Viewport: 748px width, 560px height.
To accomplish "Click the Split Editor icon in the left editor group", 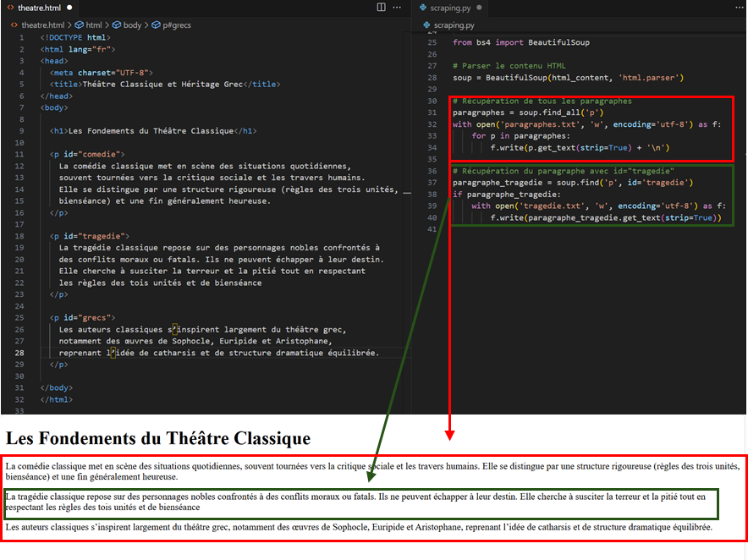I will pyautogui.click(x=381, y=7).
